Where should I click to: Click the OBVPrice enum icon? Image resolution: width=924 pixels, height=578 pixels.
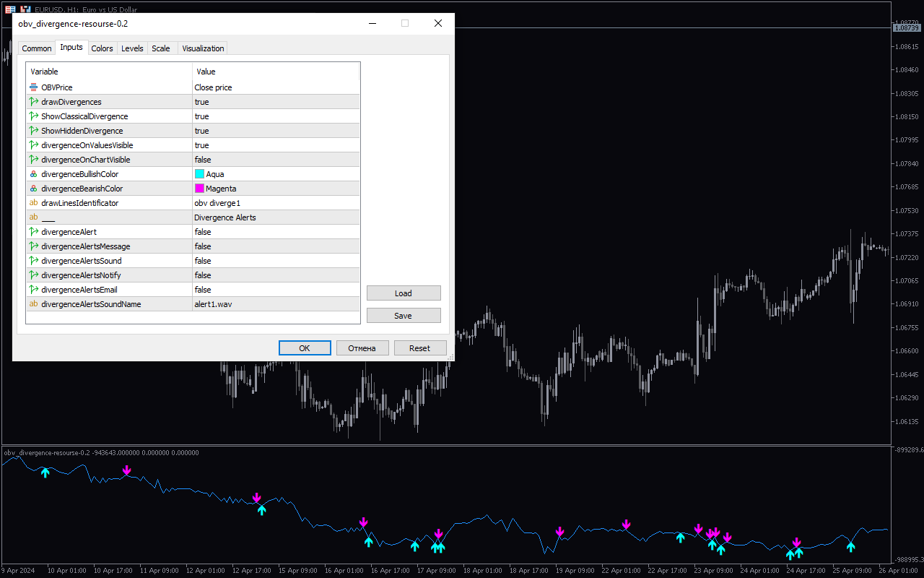tap(33, 87)
